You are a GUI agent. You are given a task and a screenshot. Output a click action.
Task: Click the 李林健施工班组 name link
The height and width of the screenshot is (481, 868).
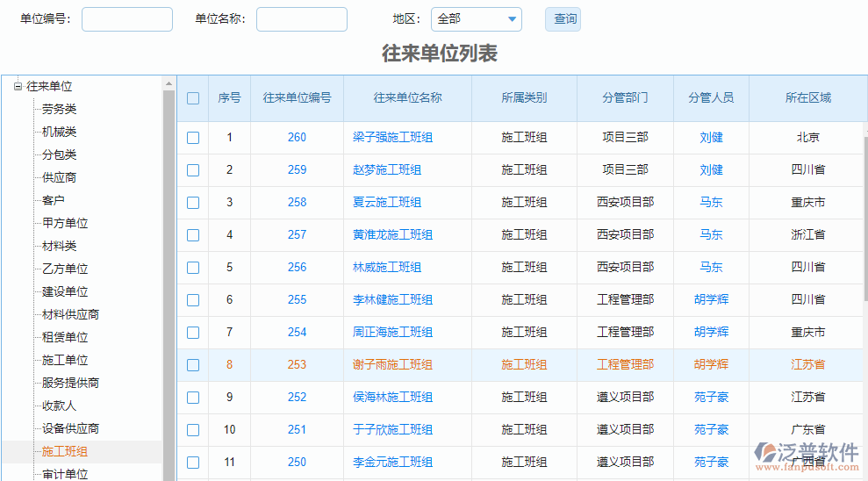pos(392,300)
